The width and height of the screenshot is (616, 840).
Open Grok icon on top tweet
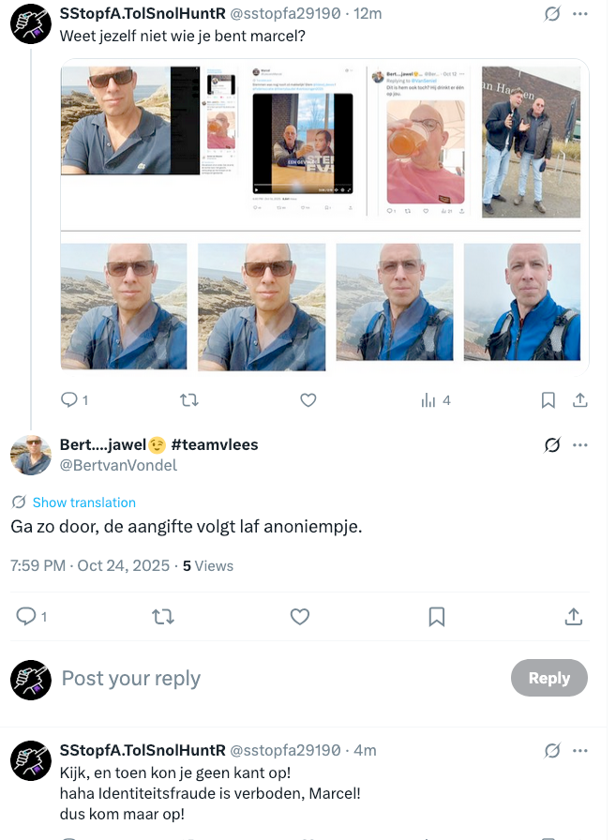(x=552, y=15)
